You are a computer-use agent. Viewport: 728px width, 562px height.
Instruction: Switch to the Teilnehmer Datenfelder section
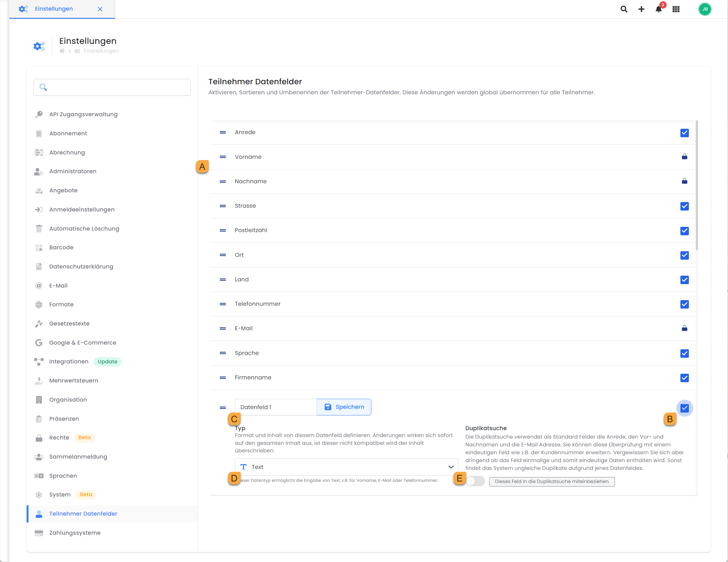pyautogui.click(x=83, y=514)
